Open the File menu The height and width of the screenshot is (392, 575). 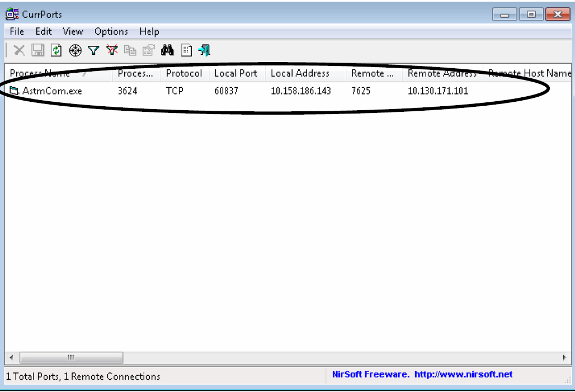click(17, 31)
